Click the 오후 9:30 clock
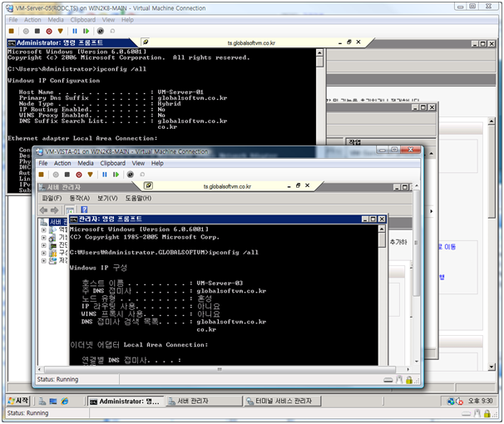Screen dimensions: 504x424 [480, 401]
